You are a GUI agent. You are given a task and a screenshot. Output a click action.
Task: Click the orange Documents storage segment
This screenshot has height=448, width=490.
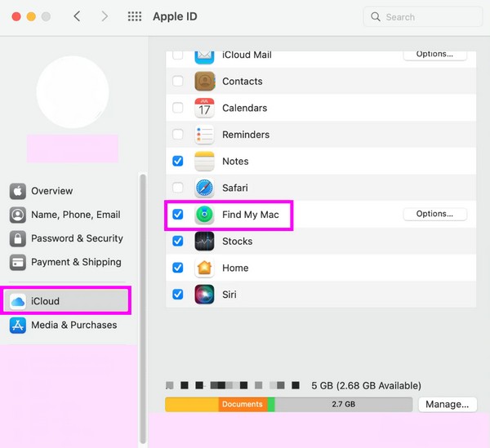(243, 404)
